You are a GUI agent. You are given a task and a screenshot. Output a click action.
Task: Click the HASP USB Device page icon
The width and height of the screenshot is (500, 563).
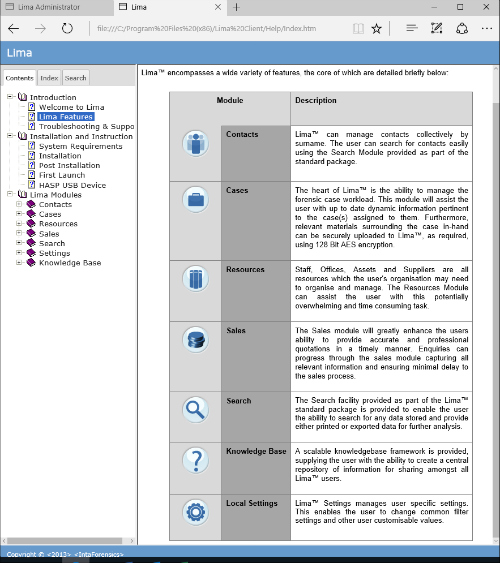click(32, 185)
